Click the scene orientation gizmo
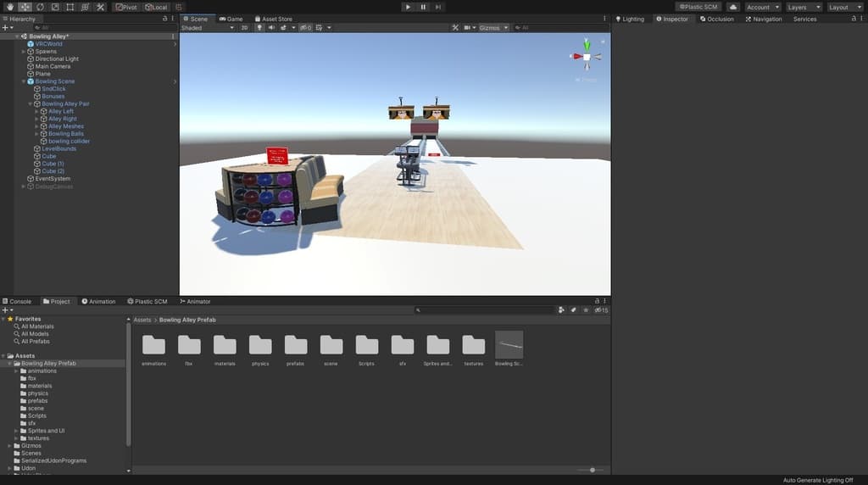 587,57
